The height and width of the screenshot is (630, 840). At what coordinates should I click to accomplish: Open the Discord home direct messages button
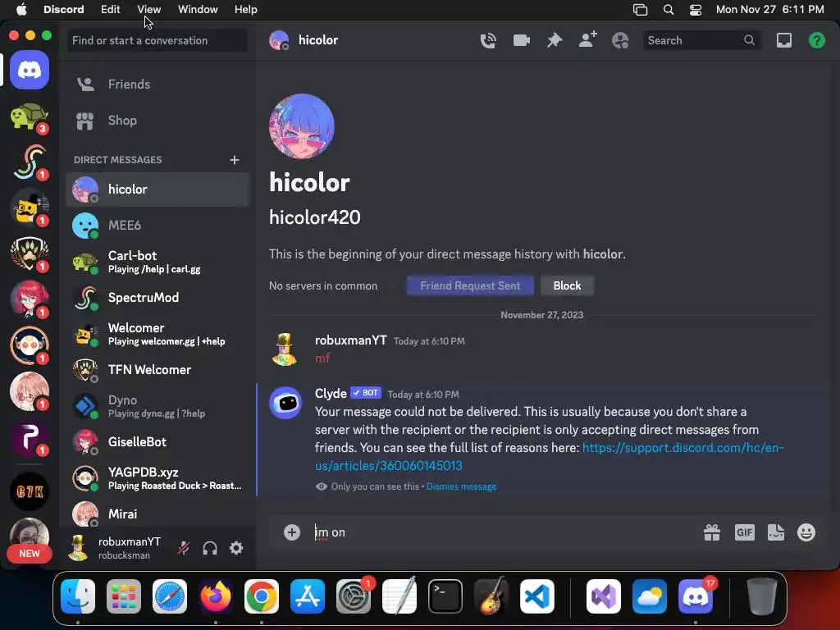pos(30,71)
